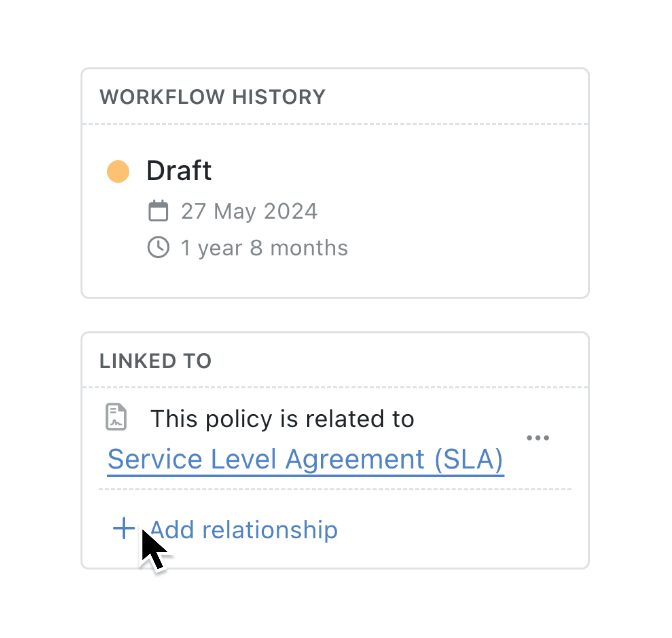Open the ellipsis options for the SLA relationship
Image resolution: width=672 pixels, height=638 pixels.
(539, 437)
